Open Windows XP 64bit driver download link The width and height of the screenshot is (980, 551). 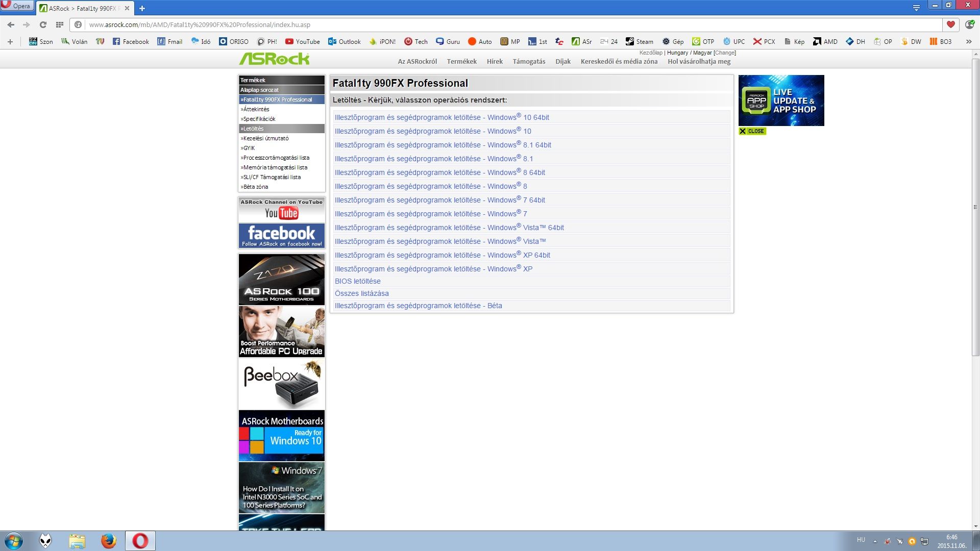coord(442,255)
